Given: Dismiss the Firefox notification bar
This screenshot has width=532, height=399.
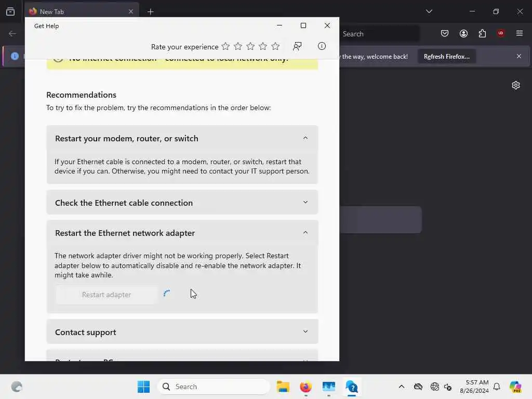Looking at the screenshot, I should pyautogui.click(x=519, y=56).
